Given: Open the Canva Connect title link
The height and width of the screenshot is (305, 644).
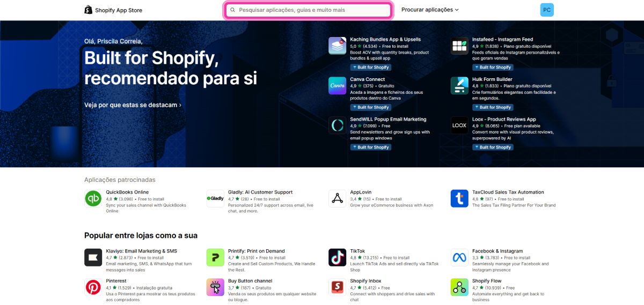Looking at the screenshot, I should click(x=368, y=79).
